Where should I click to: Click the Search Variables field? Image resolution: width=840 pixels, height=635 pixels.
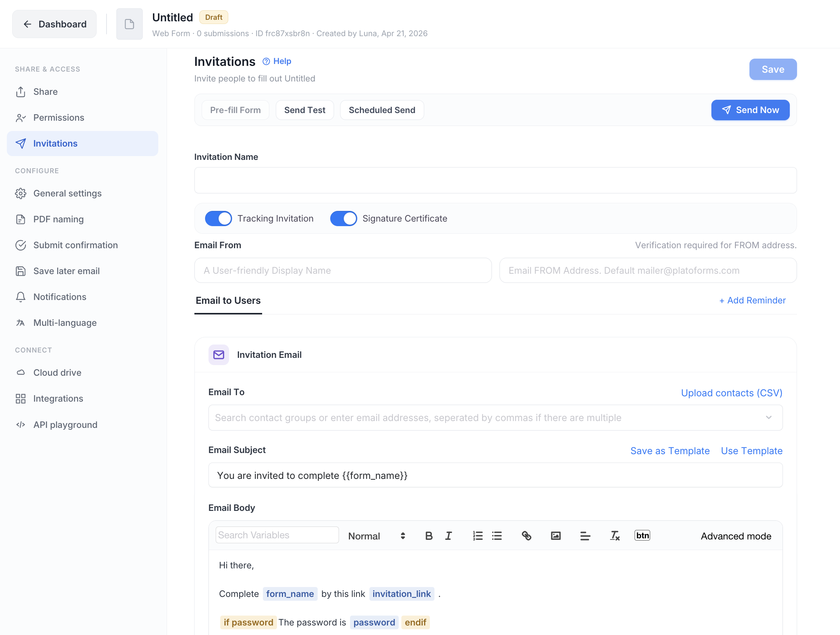[277, 535]
